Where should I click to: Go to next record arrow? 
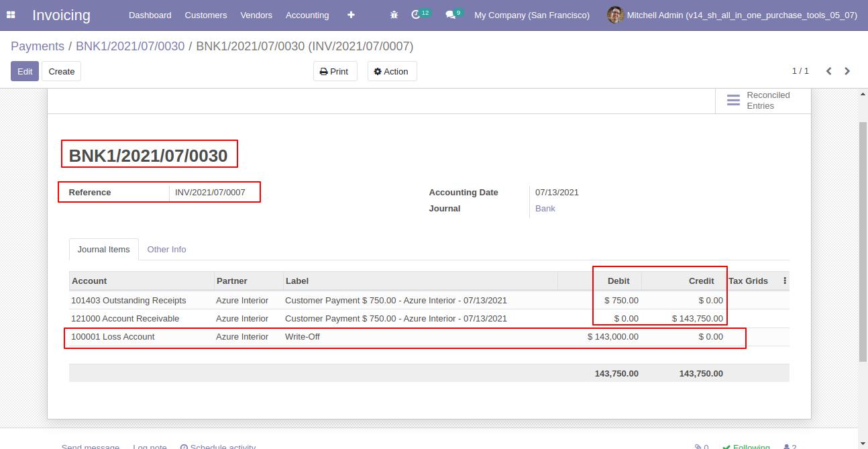click(847, 71)
